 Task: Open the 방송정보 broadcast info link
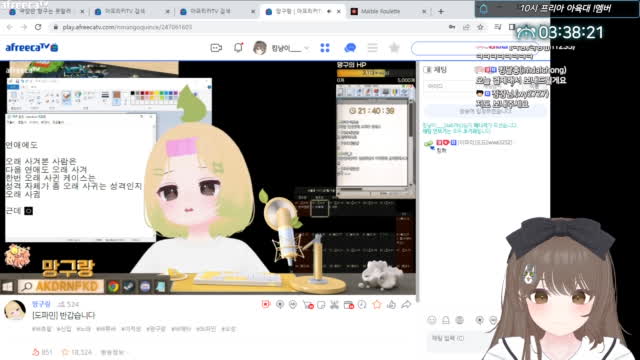[x=112, y=352]
